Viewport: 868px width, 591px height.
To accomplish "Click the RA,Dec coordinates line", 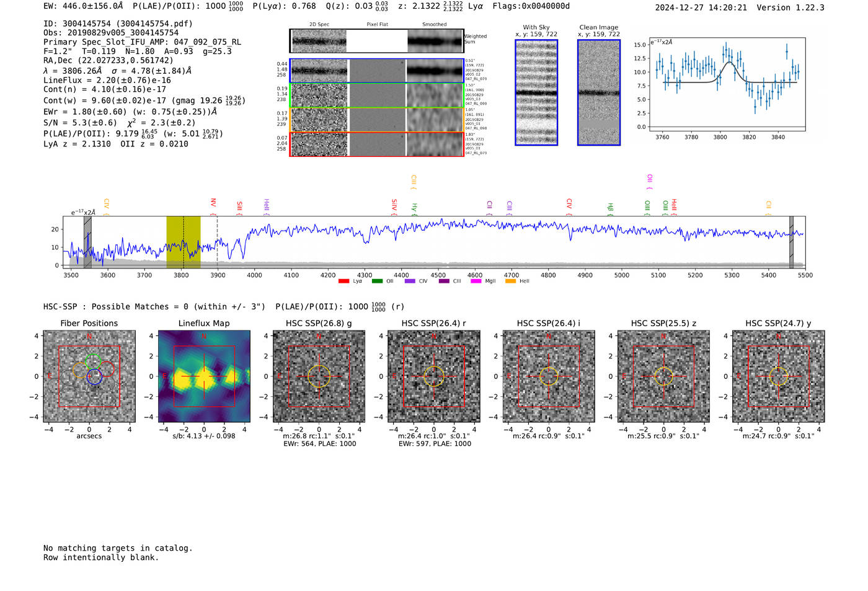I will click(x=108, y=61).
